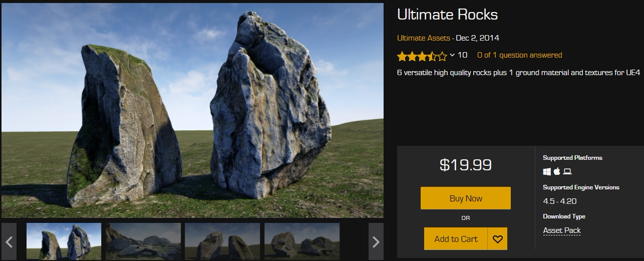Image resolution: width=644 pixels, height=261 pixels.
Task: Click the Asset Pack download type link
Action: click(x=562, y=230)
